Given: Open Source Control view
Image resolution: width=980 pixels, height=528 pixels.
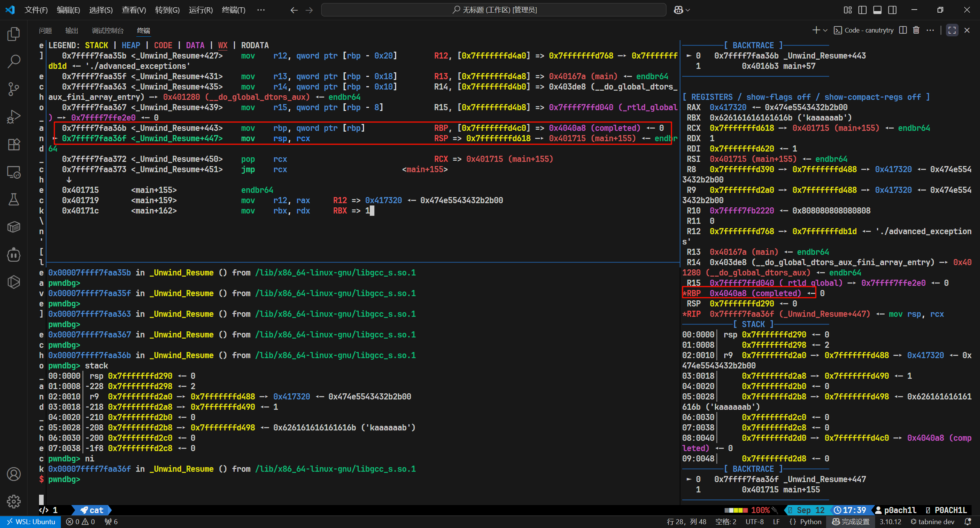Looking at the screenshot, I should click(x=14, y=89).
